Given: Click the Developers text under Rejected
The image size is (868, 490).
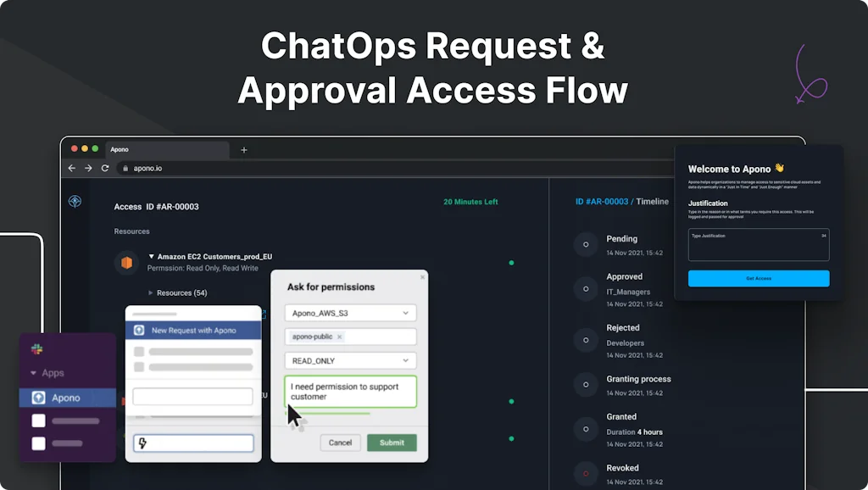Looking at the screenshot, I should pos(625,343).
